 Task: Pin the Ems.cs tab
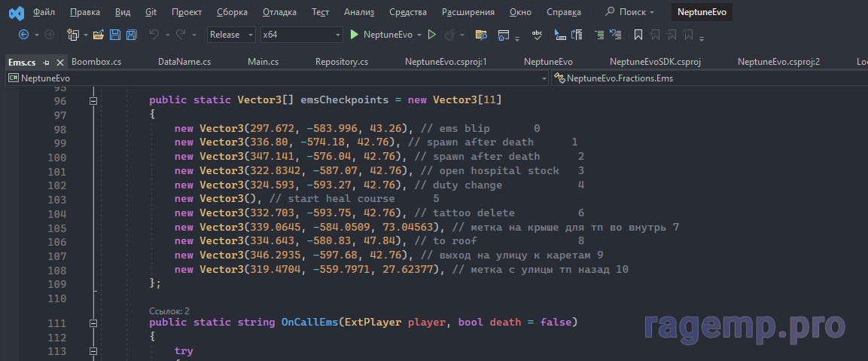coord(46,62)
